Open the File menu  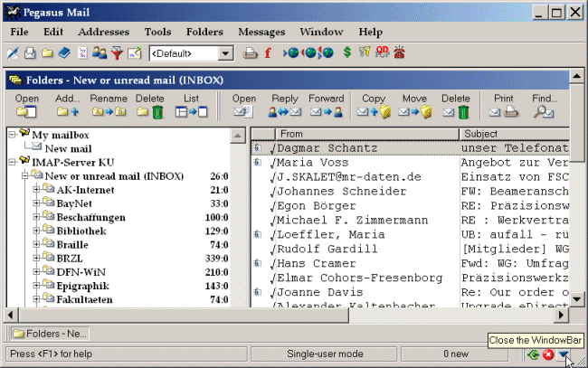pyautogui.click(x=19, y=32)
